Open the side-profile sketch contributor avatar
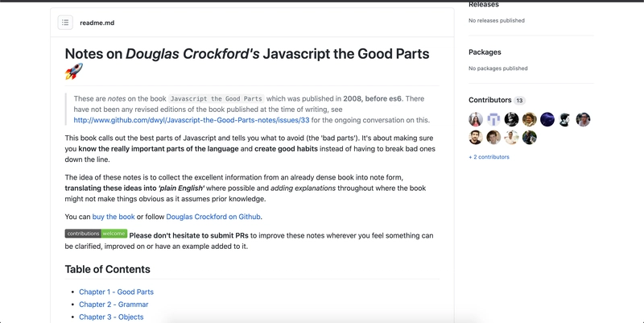 tap(565, 119)
